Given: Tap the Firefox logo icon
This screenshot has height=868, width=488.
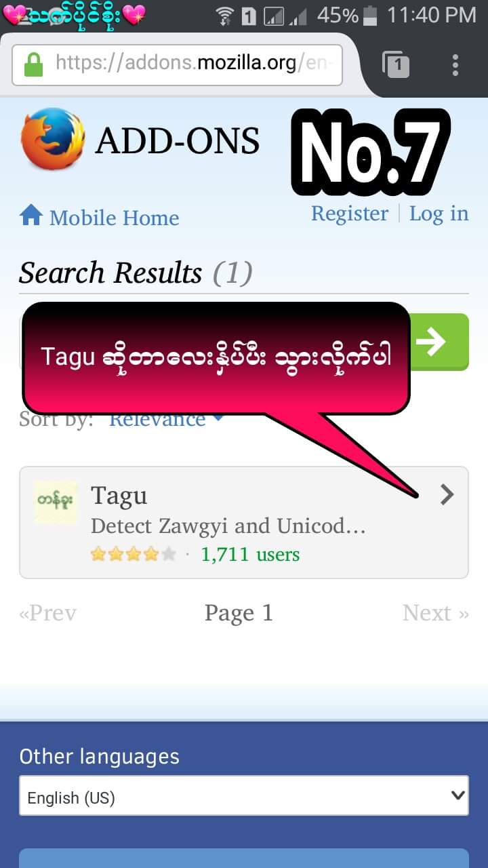Looking at the screenshot, I should tap(53, 139).
